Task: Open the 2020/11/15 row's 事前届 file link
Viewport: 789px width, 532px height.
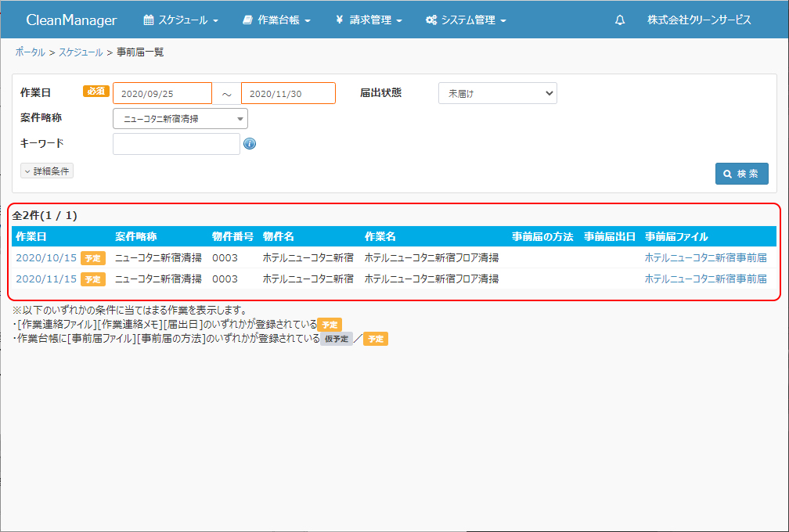Action: [705, 279]
